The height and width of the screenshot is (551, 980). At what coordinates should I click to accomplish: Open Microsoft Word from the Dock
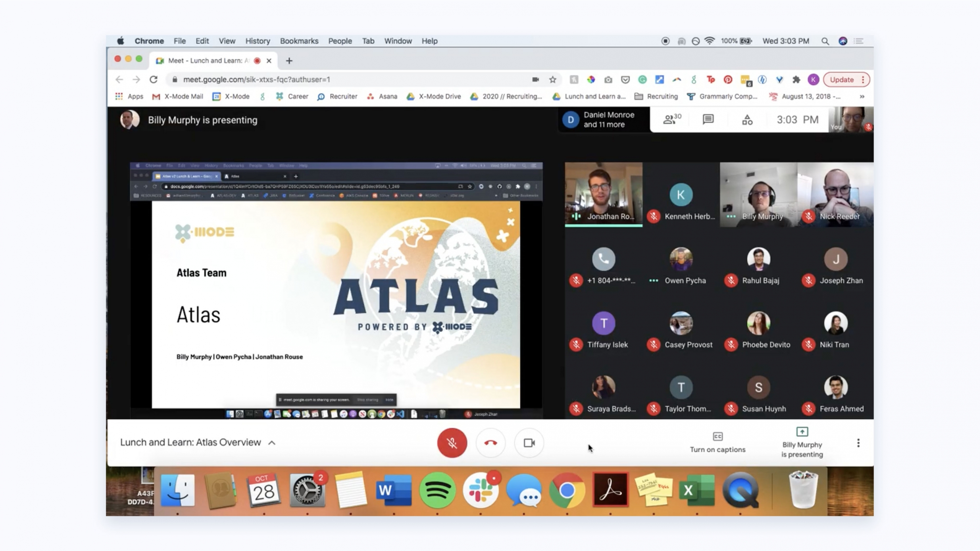pos(394,490)
